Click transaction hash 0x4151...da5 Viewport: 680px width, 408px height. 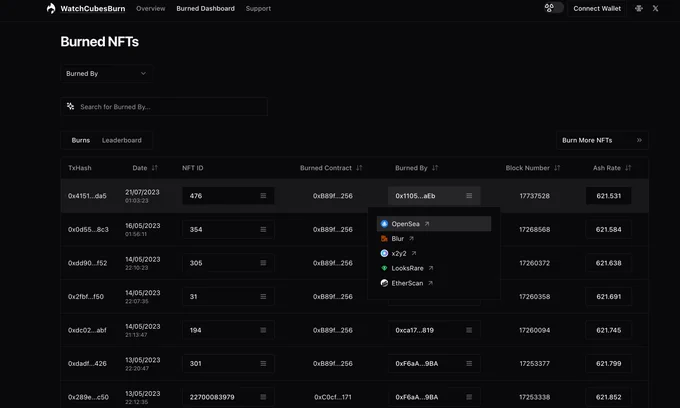click(87, 196)
